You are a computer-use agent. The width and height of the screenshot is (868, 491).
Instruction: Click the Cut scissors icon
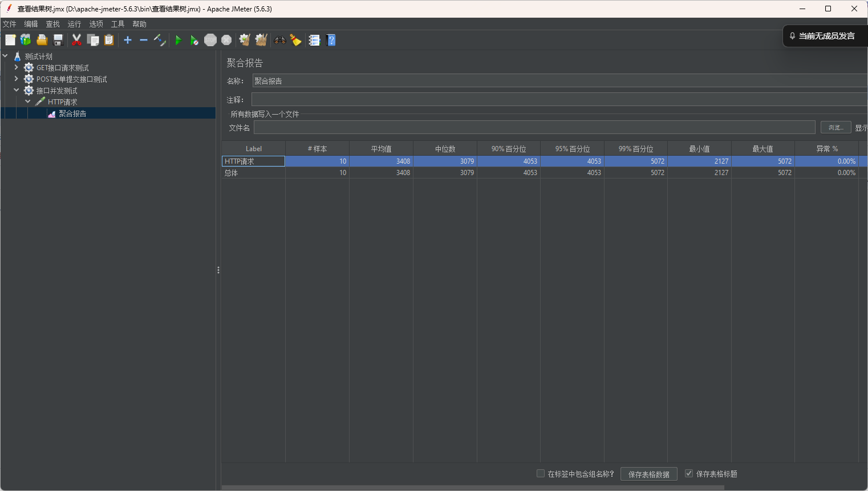(x=76, y=40)
